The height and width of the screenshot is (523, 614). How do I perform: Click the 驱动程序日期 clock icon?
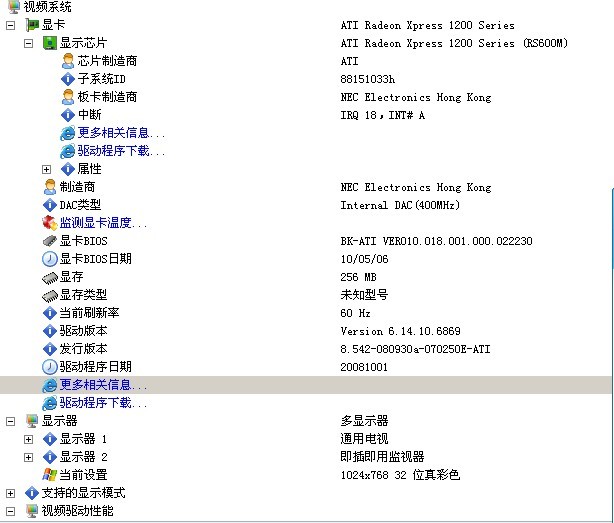pos(50,367)
